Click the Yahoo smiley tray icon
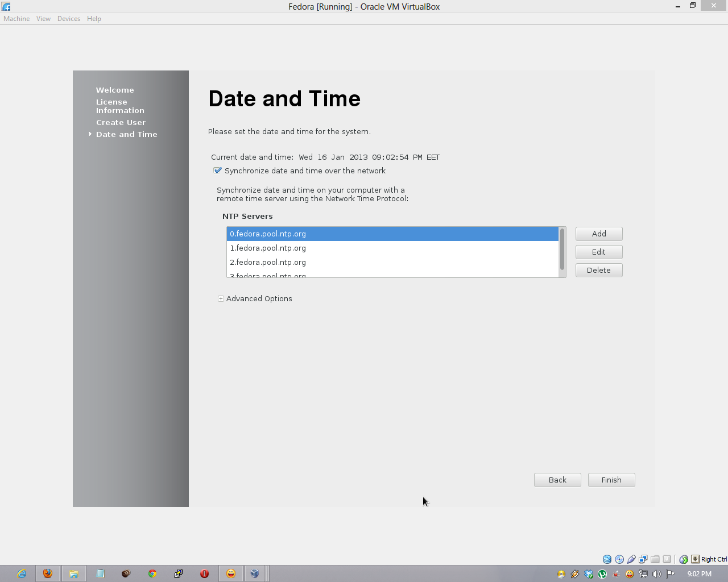The width and height of the screenshot is (728, 582). pos(630,574)
